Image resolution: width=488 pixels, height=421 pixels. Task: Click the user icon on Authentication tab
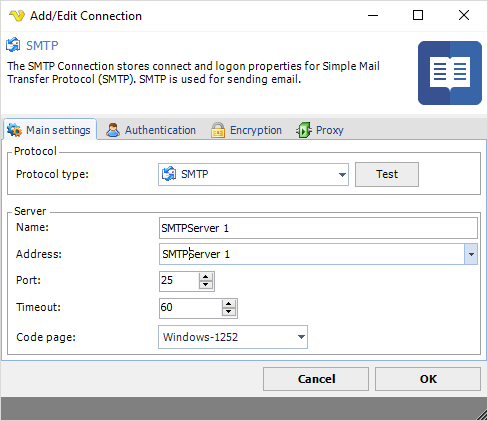point(113,130)
